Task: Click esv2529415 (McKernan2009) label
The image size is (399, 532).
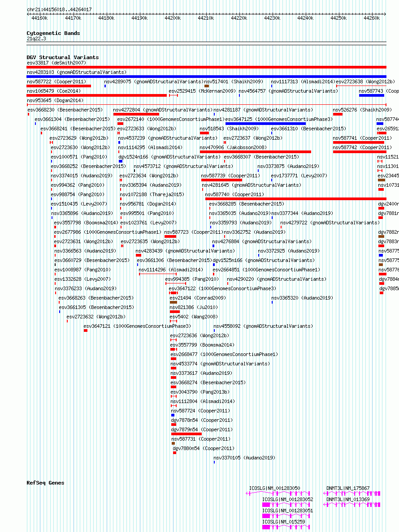Action: coord(202,91)
